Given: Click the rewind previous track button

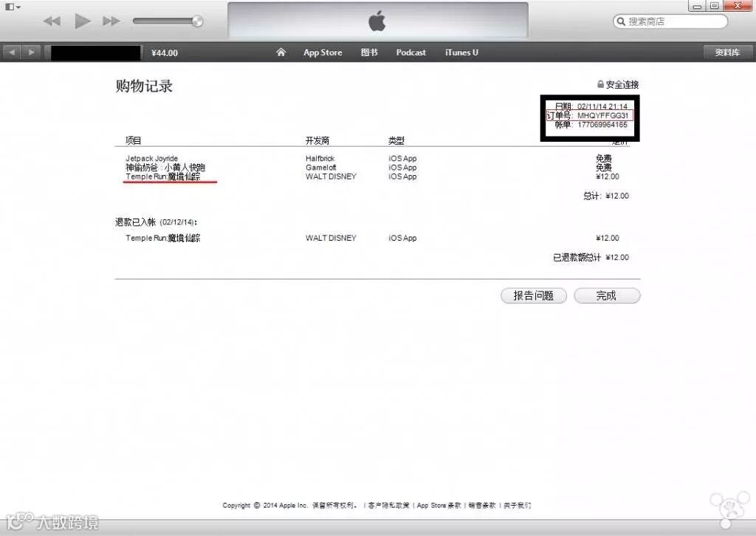Looking at the screenshot, I should click(x=52, y=21).
